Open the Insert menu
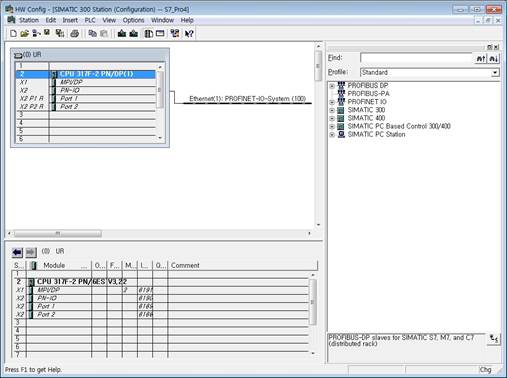Viewport: 507px width, 378px height. [70, 20]
